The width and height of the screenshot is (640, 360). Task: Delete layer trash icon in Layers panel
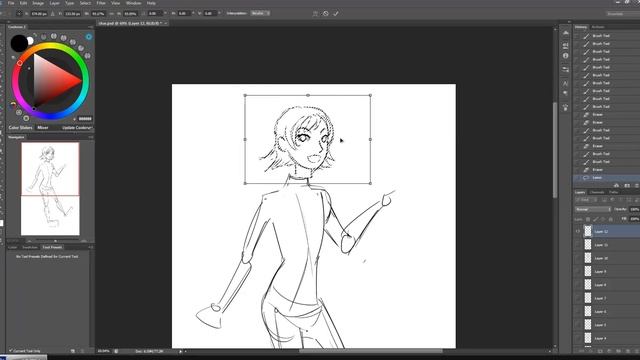(x=637, y=351)
